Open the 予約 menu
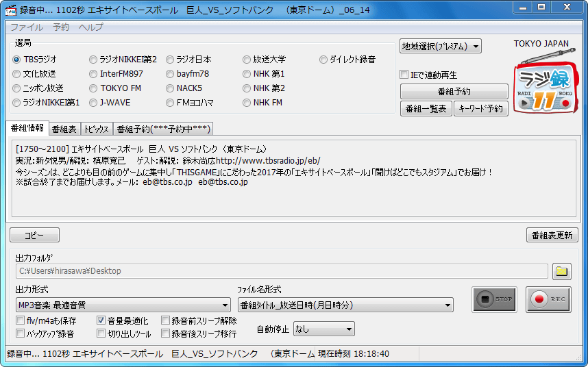Viewport: 588px width, 367px height. pyautogui.click(x=61, y=27)
